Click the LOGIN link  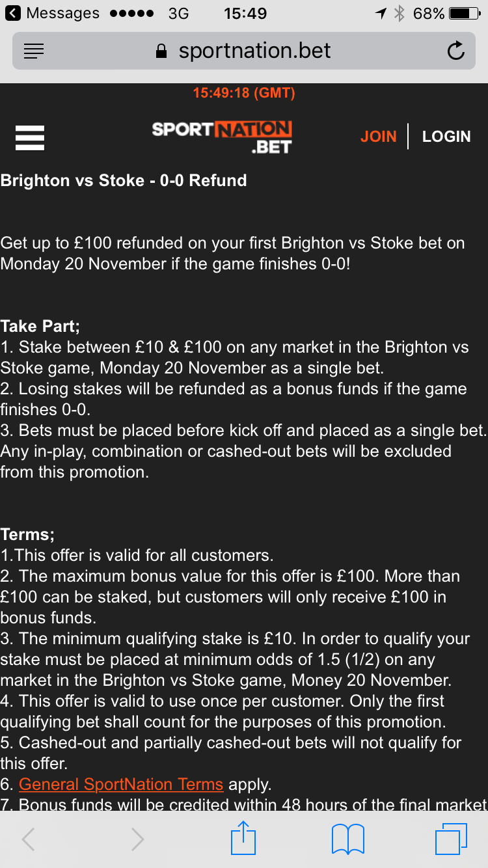coord(446,136)
